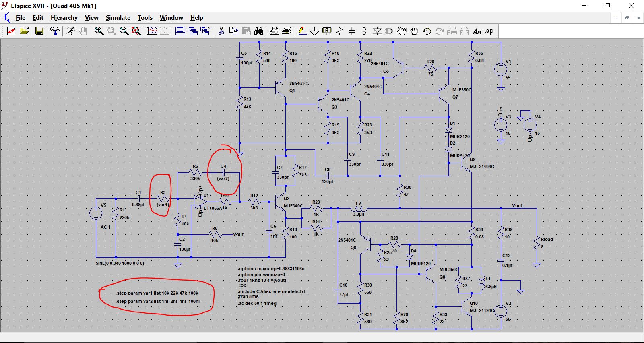Select the Move open-hand tool
644x343 pixels.
pyautogui.click(x=402, y=31)
